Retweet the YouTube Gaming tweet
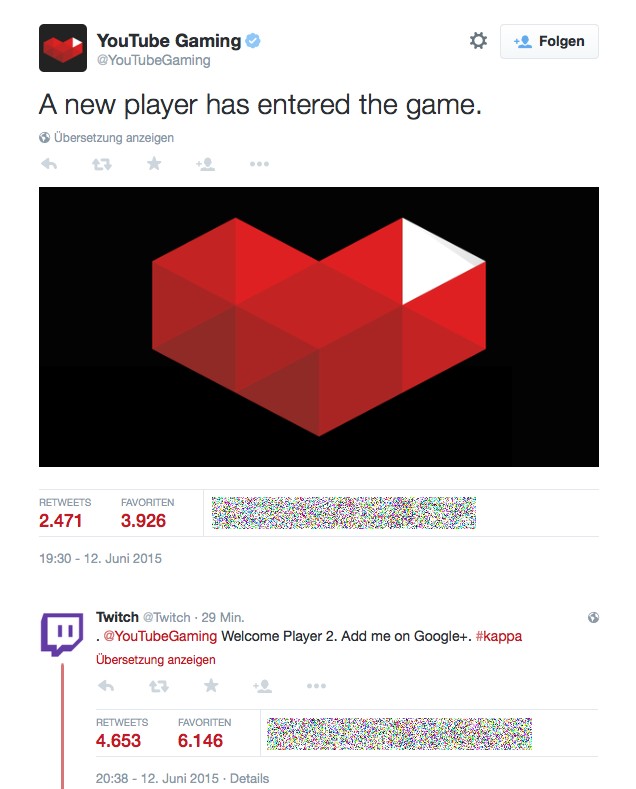The image size is (636, 789). point(101,164)
